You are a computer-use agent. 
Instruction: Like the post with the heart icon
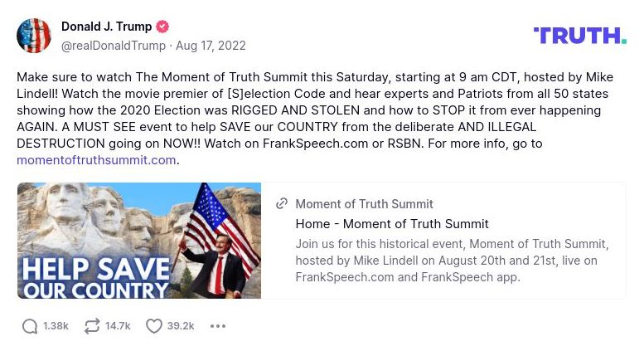tap(153, 326)
